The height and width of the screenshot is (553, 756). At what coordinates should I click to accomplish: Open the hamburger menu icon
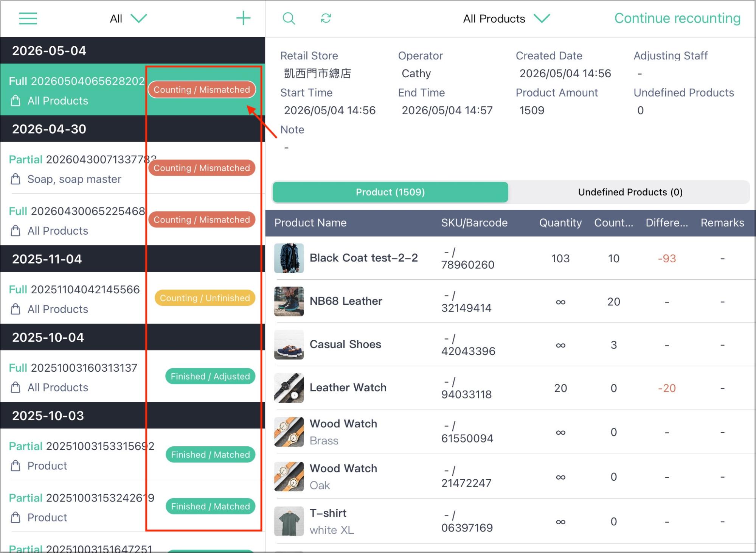pyautogui.click(x=28, y=18)
